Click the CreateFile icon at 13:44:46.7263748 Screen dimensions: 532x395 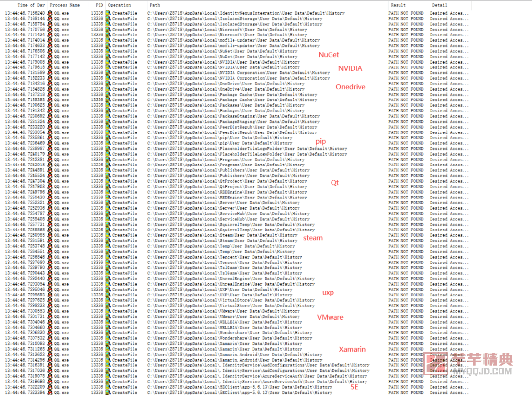[108, 246]
